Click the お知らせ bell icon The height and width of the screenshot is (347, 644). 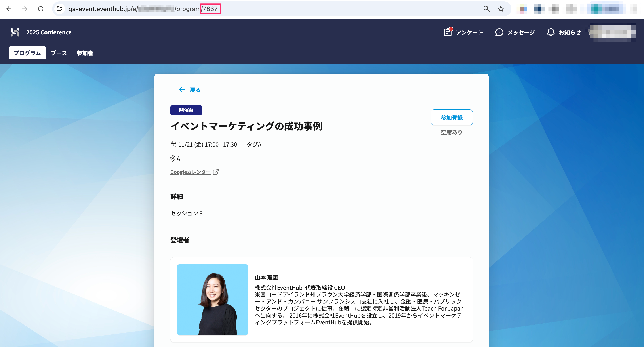551,32
